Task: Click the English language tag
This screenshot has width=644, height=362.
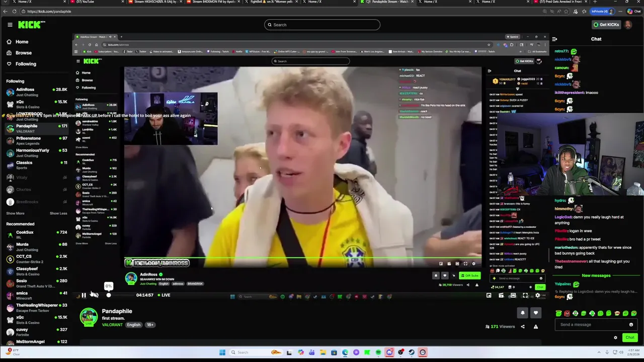Action: coord(134,325)
